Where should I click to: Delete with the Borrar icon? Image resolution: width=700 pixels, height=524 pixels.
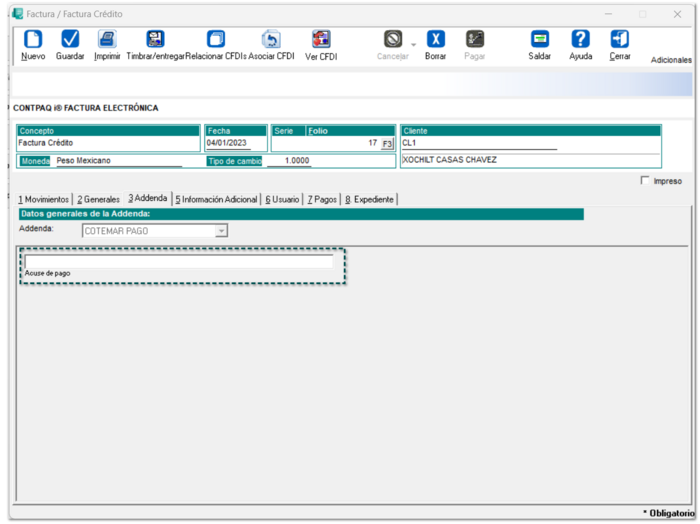[x=435, y=40]
